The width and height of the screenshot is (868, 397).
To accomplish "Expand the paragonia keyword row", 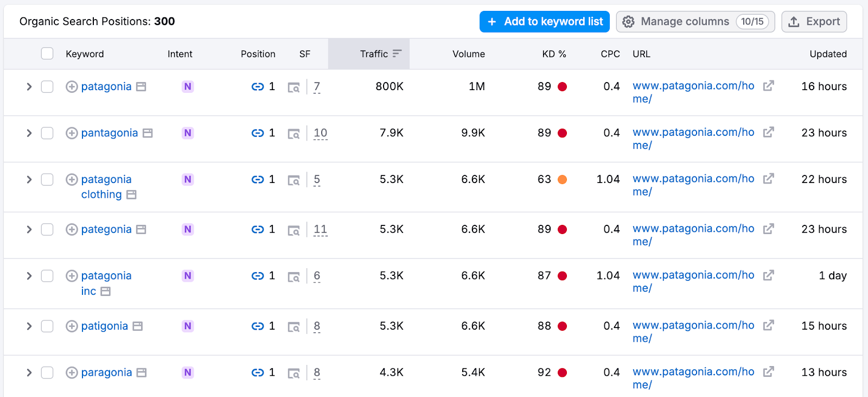I will (x=29, y=373).
